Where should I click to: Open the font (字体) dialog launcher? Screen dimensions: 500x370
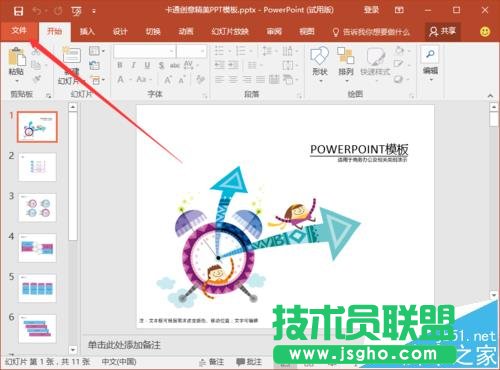pos(205,96)
